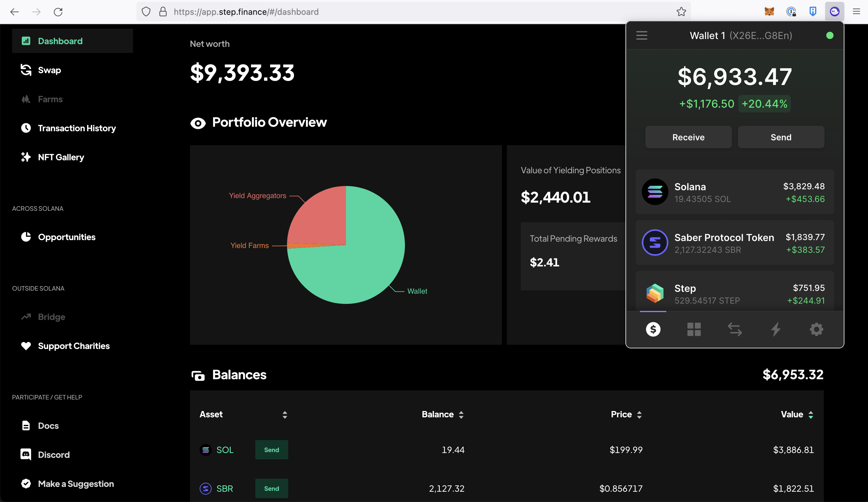The image size is (868, 502).
Task: Bookmark this page with the star icon
Action: (681, 12)
